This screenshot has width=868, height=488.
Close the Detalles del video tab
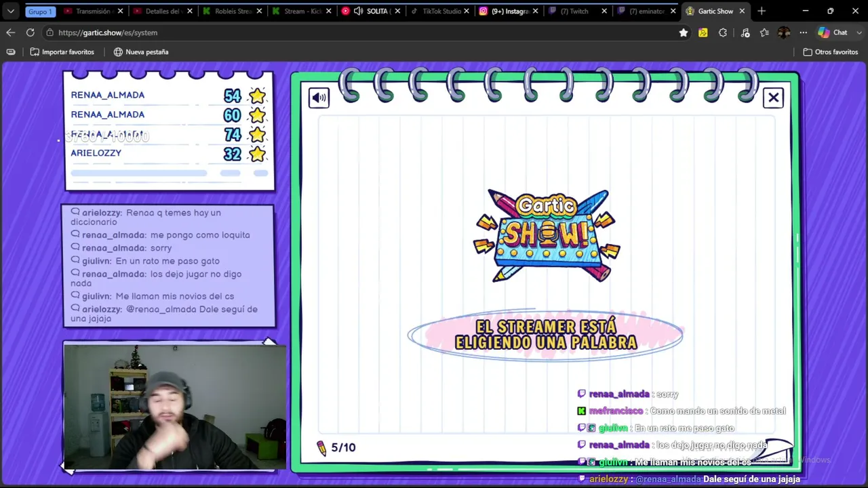[190, 11]
